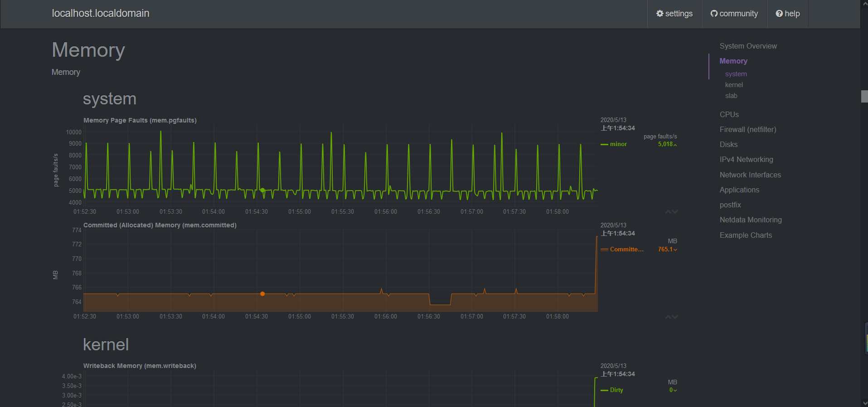Click the Writeback Memory (mem.writeback) chart title
Screen dimensions: 868x407
[x=140, y=366]
